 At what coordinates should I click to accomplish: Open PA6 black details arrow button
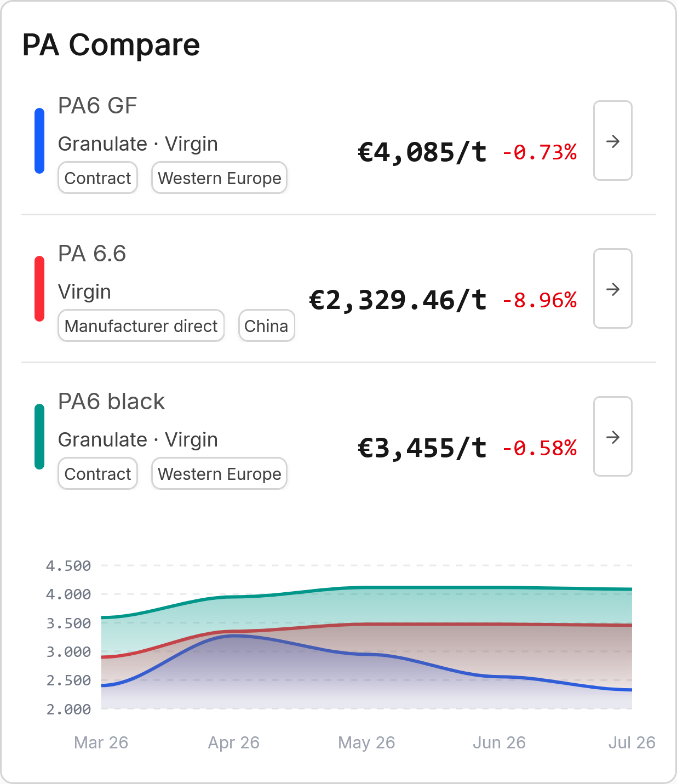pos(613,437)
